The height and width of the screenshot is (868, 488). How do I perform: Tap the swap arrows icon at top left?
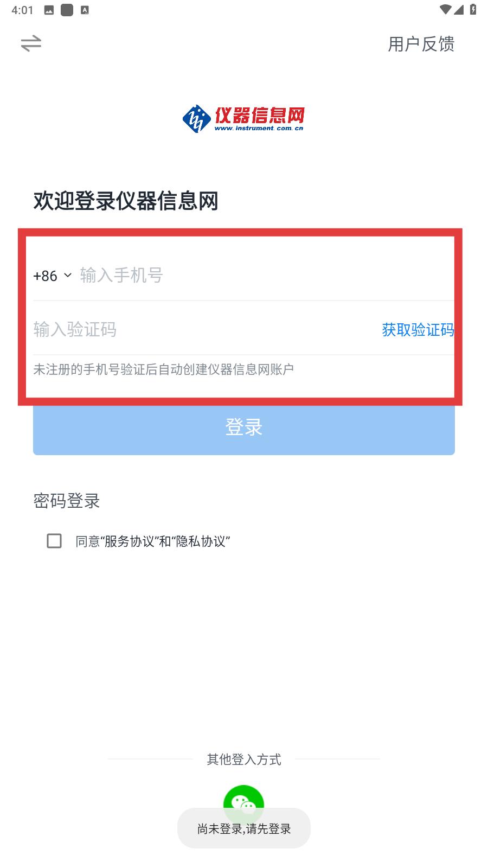tap(31, 43)
